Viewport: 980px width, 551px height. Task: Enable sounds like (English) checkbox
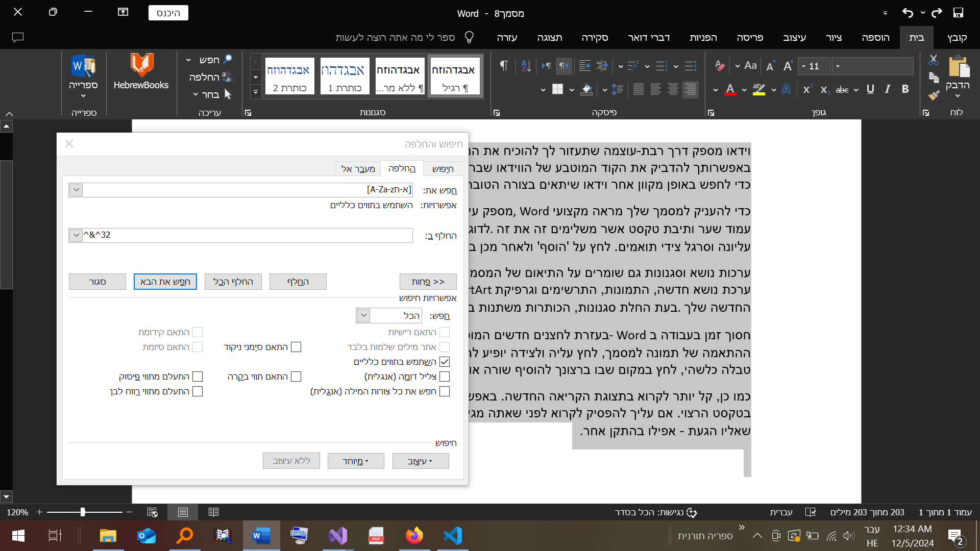point(445,377)
